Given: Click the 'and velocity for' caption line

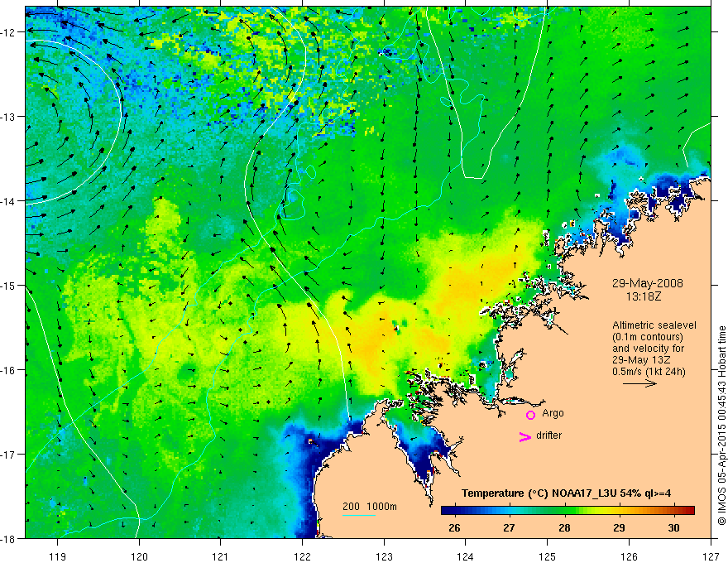Looking at the screenshot, I should (x=648, y=349).
